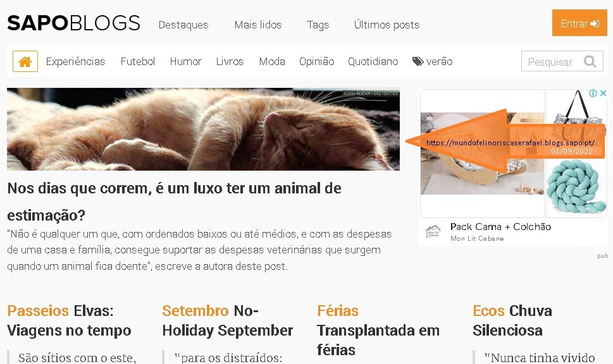Click the tag icon beside verão
The image size is (613, 364).
(x=418, y=61)
